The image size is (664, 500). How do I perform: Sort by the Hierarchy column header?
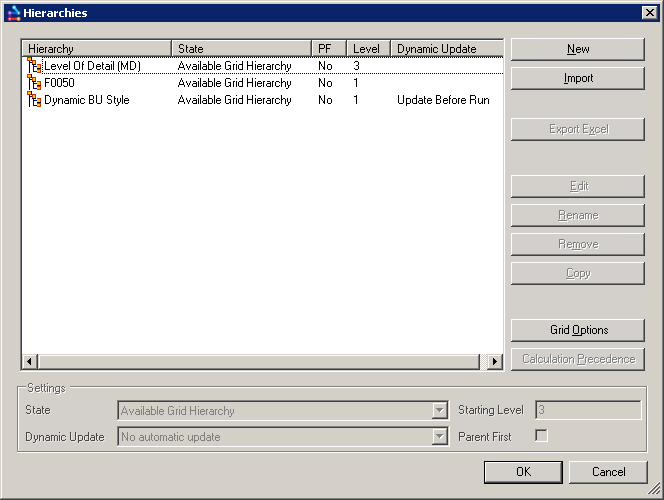[97, 49]
